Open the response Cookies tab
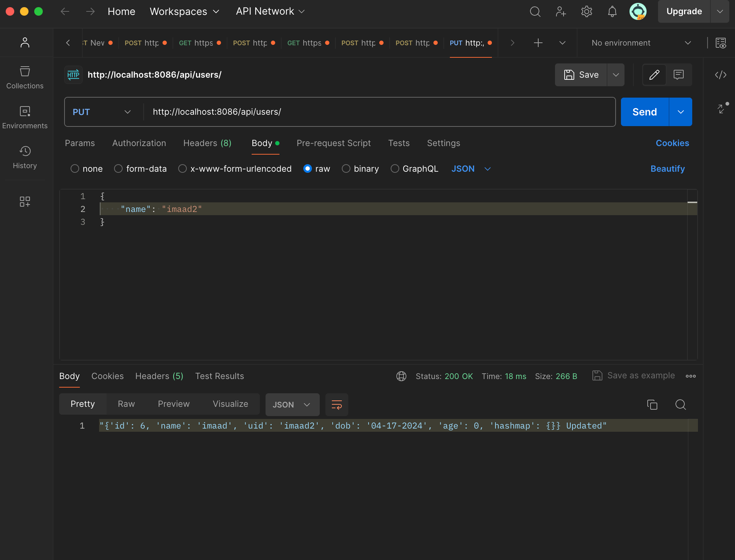The image size is (735, 560). [x=107, y=376]
